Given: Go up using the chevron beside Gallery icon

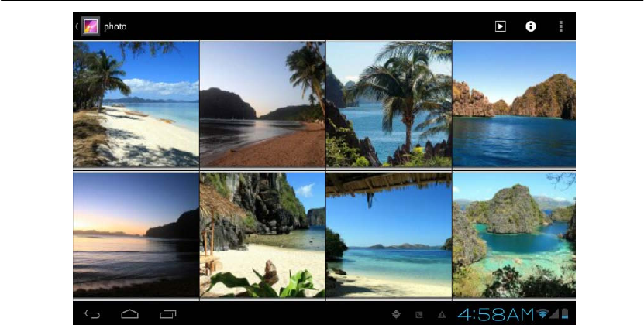Looking at the screenshot, I should tap(77, 26).
